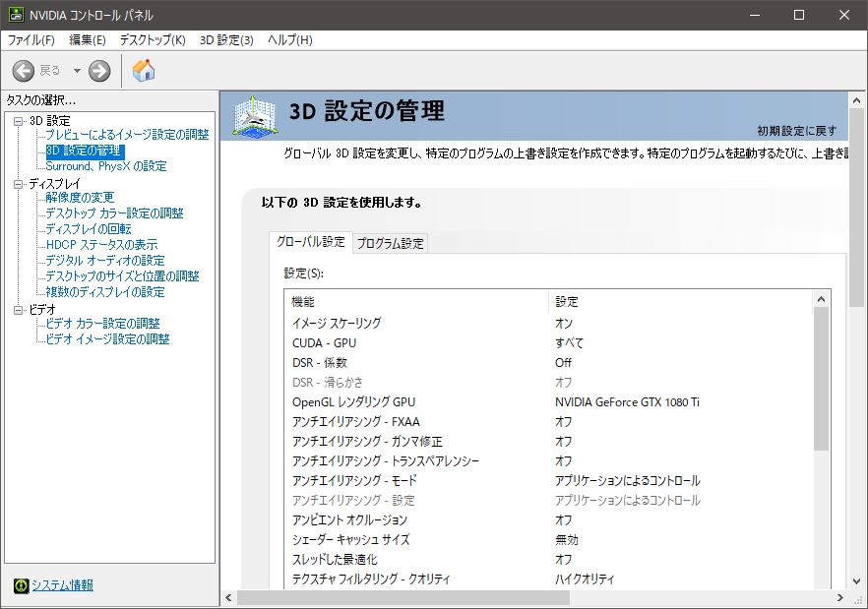This screenshot has height=609, width=868.
Task: Open 複数のディスプレイの設定
Action: 104,292
